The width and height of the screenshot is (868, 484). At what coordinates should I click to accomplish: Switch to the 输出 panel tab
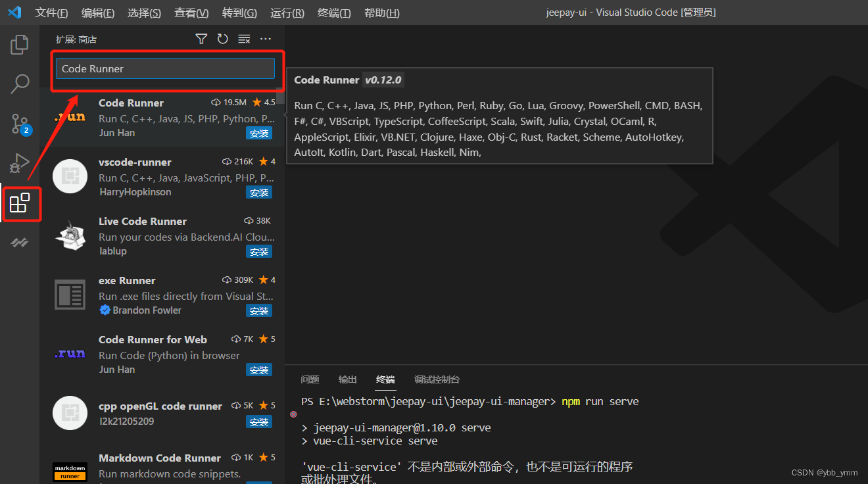pyautogui.click(x=347, y=379)
